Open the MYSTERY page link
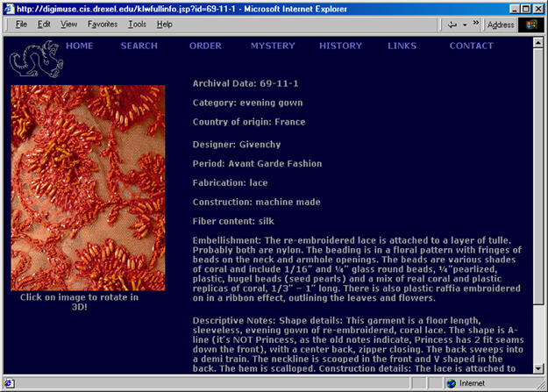The image size is (548, 392). [x=273, y=46]
